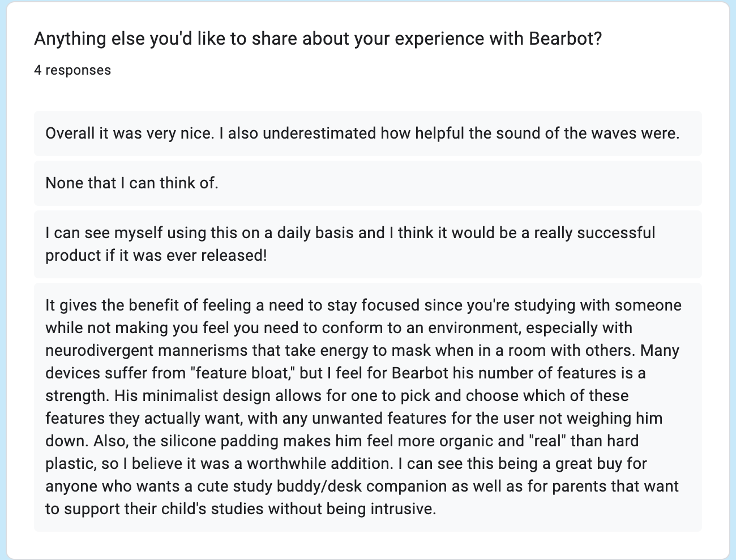
Task: Click the word 'Bearbot?' in the heading
Action: [565, 39]
